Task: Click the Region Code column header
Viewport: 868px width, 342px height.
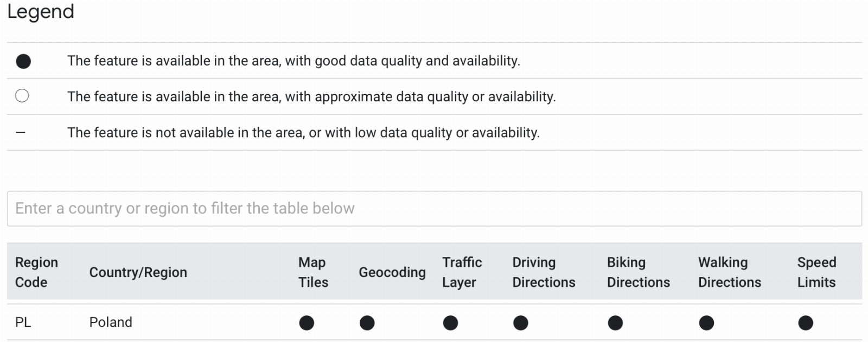Action: pos(36,272)
